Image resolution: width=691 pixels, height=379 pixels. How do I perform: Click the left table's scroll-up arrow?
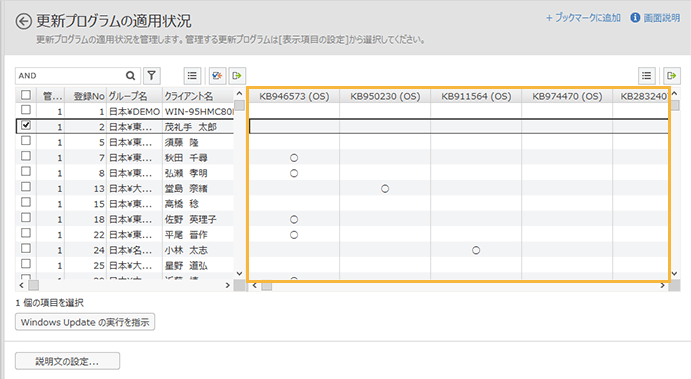239,93
